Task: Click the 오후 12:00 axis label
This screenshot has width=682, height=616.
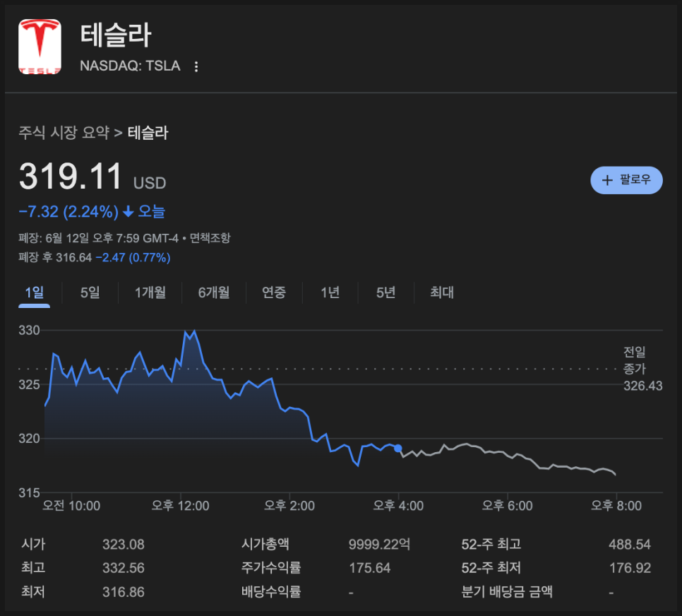Action: (x=180, y=505)
